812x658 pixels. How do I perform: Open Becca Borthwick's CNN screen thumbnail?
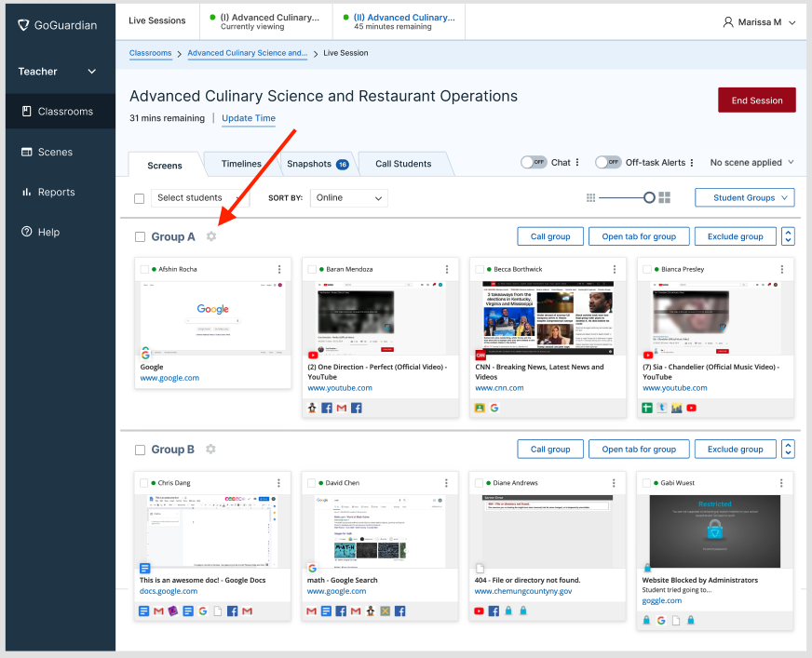(548, 319)
